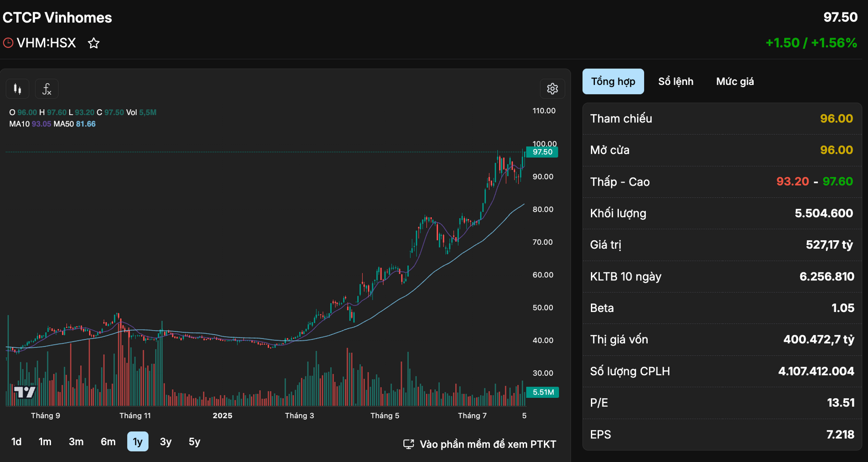The image size is (868, 462).
Task: Click the Mở cửa row label
Action: [x=609, y=150]
